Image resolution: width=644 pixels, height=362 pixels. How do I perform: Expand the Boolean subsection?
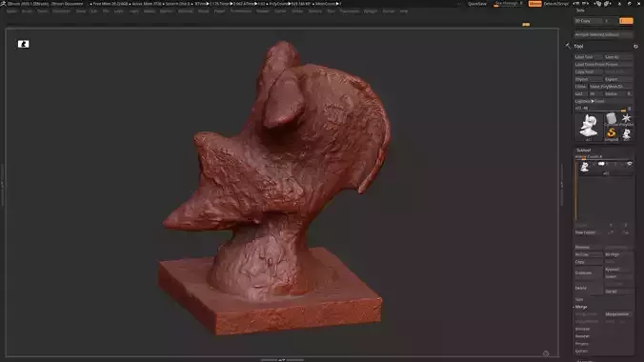click(x=582, y=329)
